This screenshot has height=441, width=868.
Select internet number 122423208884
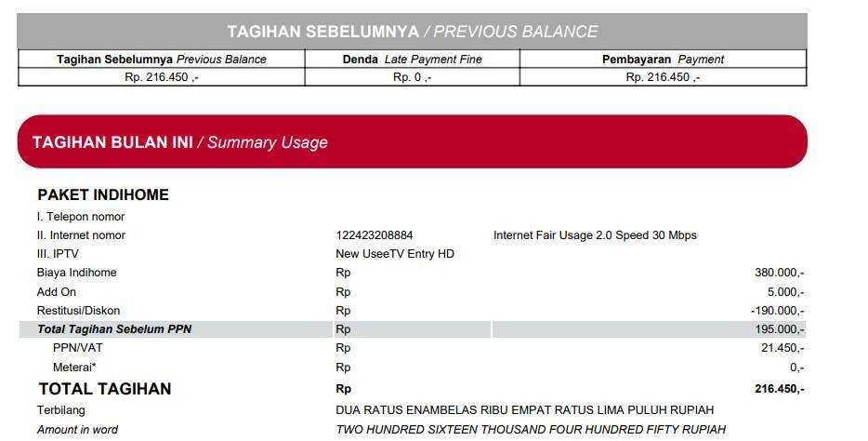pyautogui.click(x=375, y=235)
